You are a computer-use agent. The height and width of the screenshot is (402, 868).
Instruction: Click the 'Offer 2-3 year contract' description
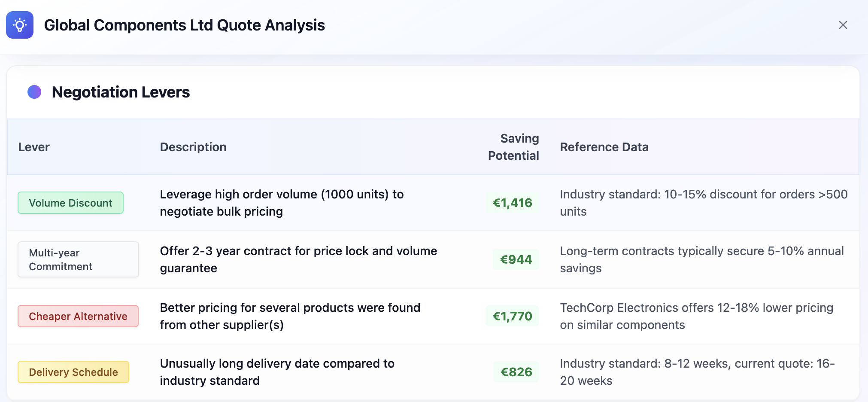(x=298, y=259)
